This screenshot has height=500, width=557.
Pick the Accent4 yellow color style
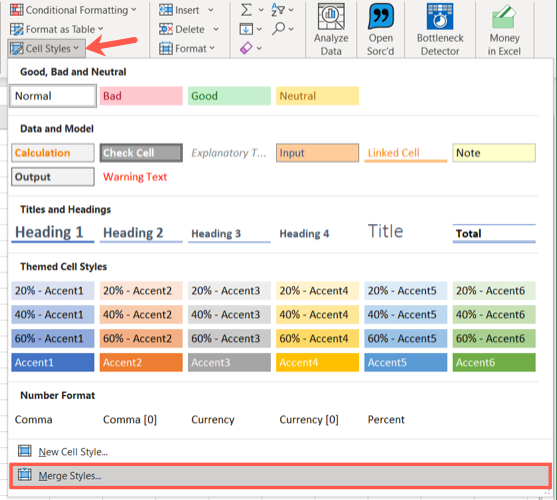coord(317,362)
